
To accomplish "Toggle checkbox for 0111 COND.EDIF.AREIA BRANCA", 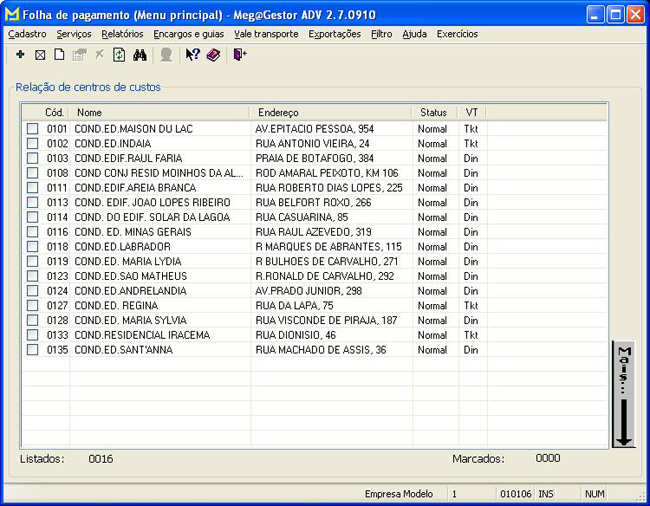I will pos(32,187).
